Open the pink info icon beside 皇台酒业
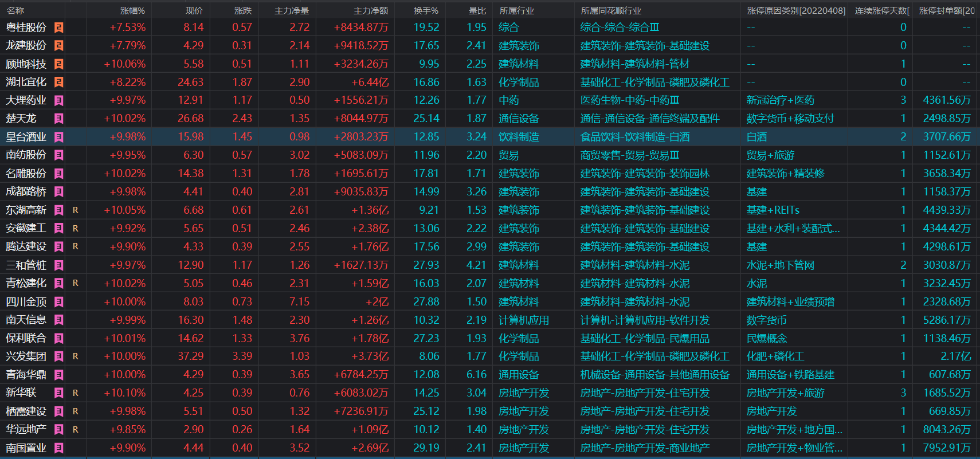This screenshot has height=459, width=980. pyautogui.click(x=58, y=137)
